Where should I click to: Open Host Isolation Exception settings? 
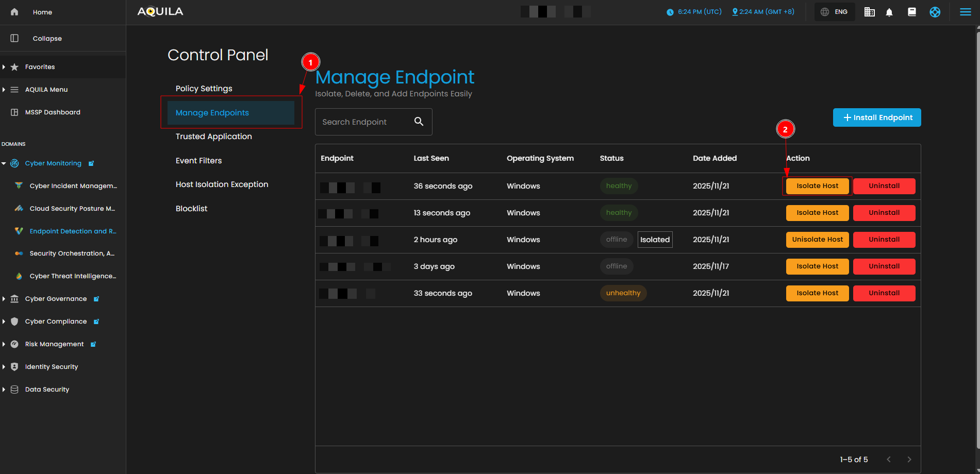pos(222,184)
